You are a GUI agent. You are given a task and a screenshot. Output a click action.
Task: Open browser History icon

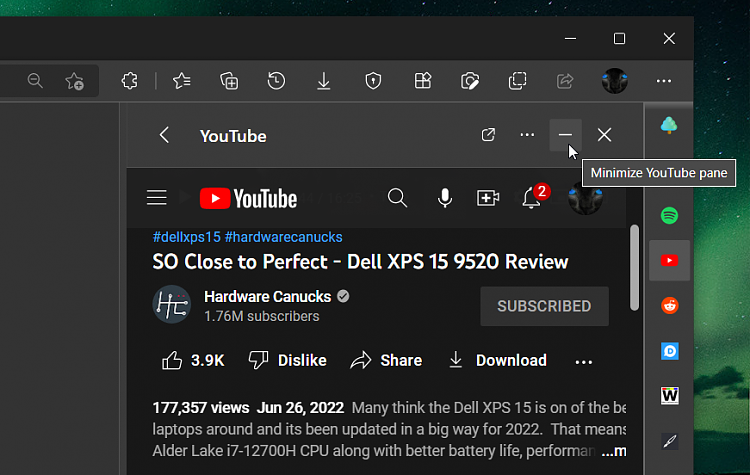pyautogui.click(x=276, y=81)
